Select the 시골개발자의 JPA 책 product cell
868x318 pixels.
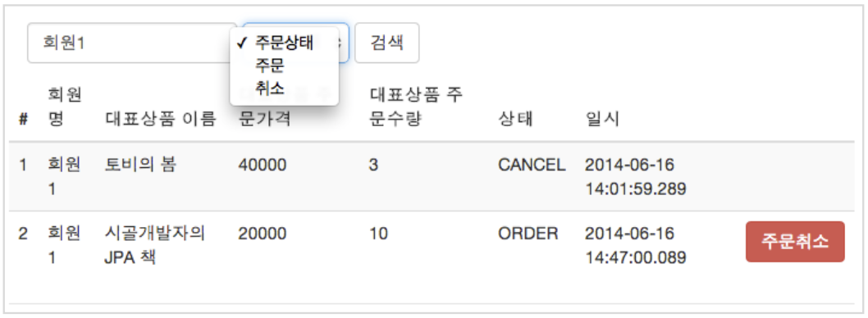(154, 245)
